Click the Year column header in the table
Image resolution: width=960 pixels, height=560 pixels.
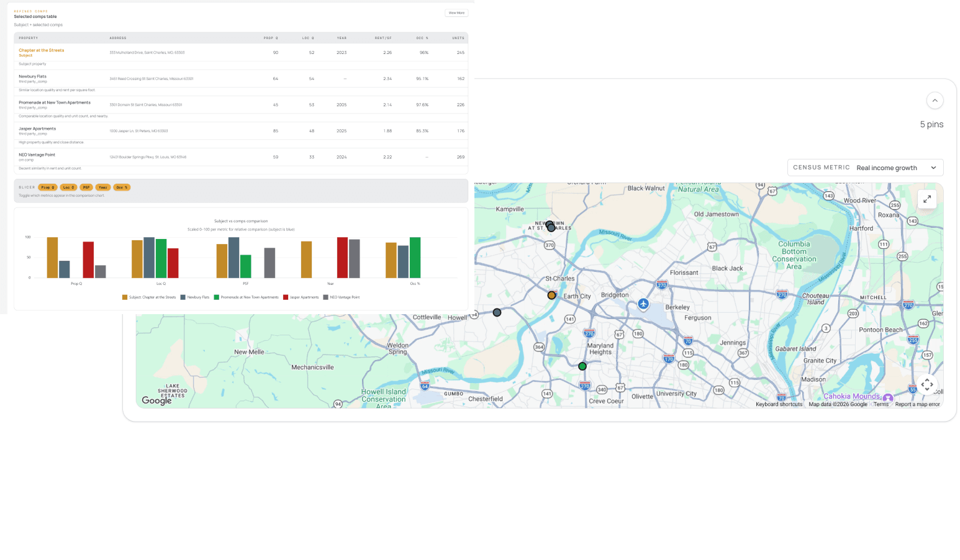[x=342, y=38]
